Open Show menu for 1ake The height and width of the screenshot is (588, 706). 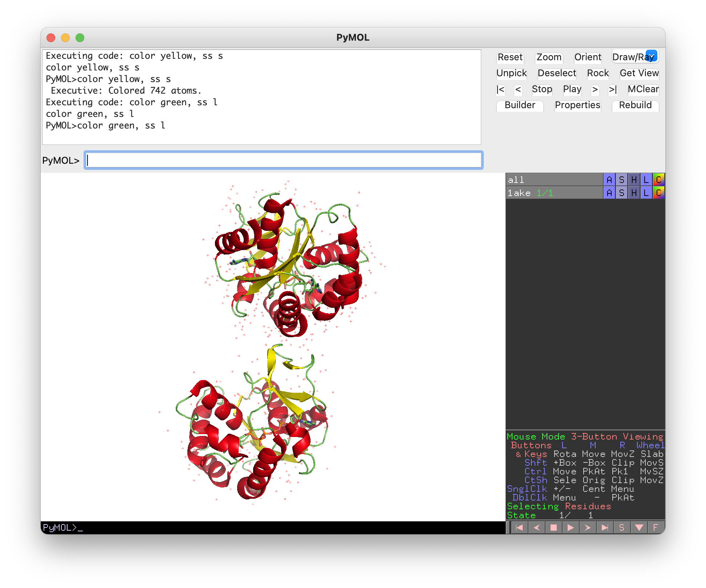[x=622, y=193]
